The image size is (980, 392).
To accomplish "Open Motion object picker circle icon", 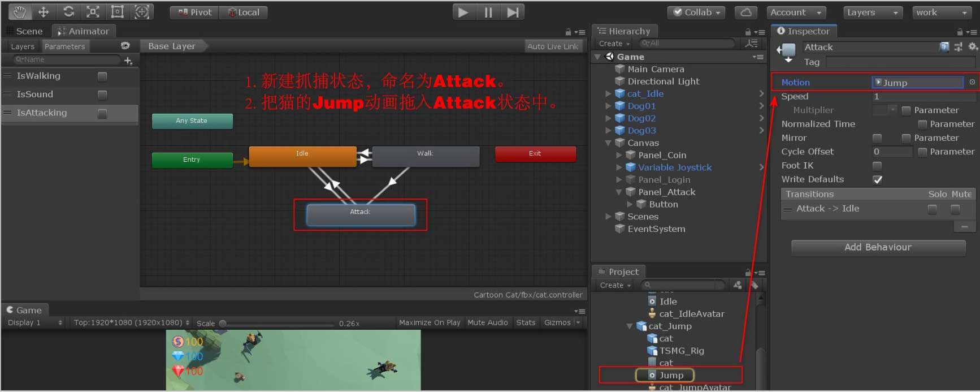I will (x=972, y=82).
